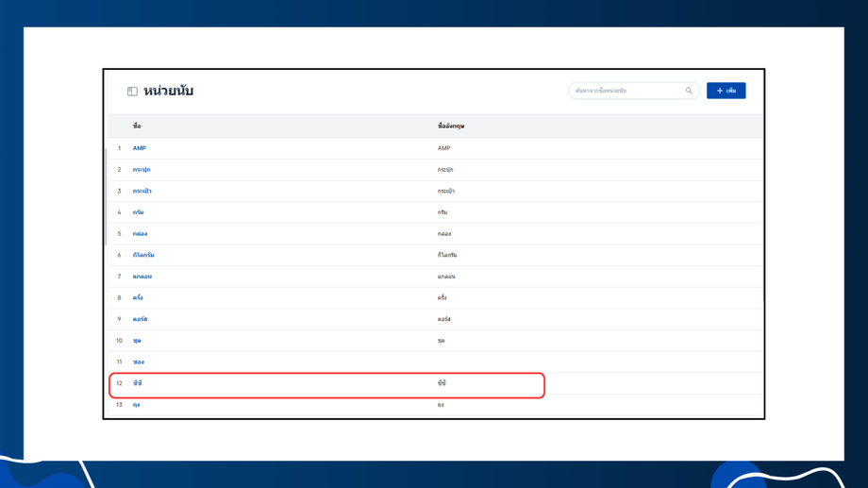Click the + เพิ่ม add button
Screen dimensions: 868x488
pyautogui.click(x=726, y=91)
